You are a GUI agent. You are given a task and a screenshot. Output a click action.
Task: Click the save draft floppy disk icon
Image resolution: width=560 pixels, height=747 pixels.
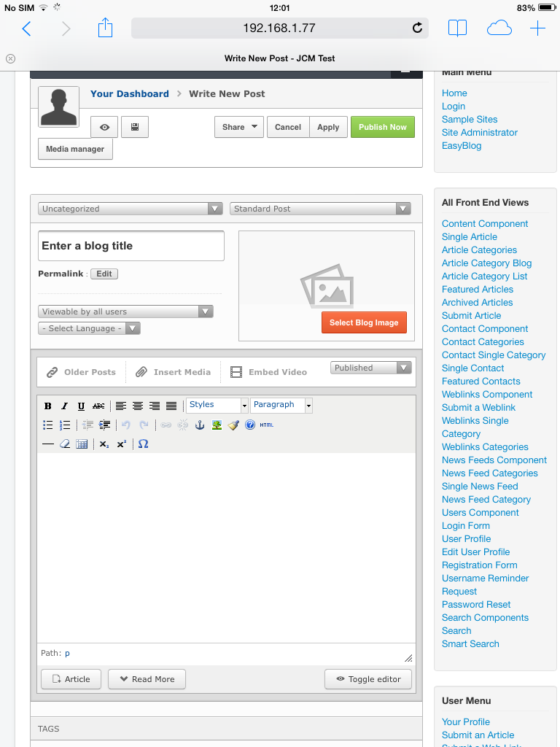[135, 127]
